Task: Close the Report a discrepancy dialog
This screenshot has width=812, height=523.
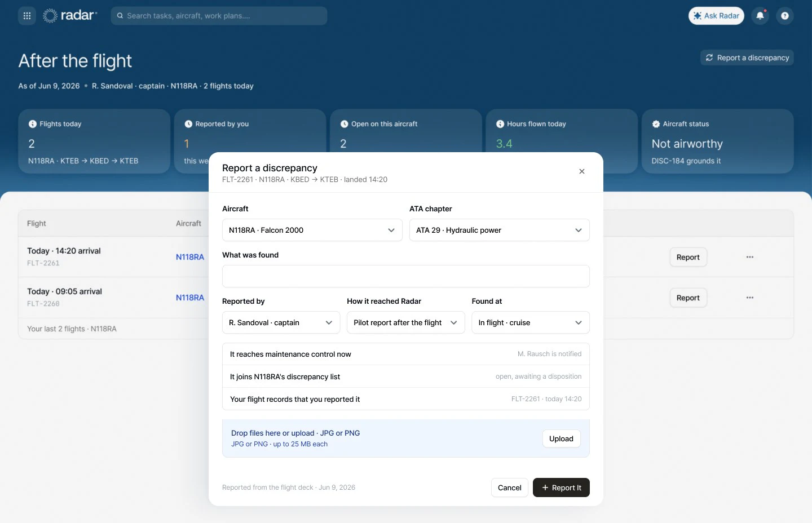Action: coord(582,171)
